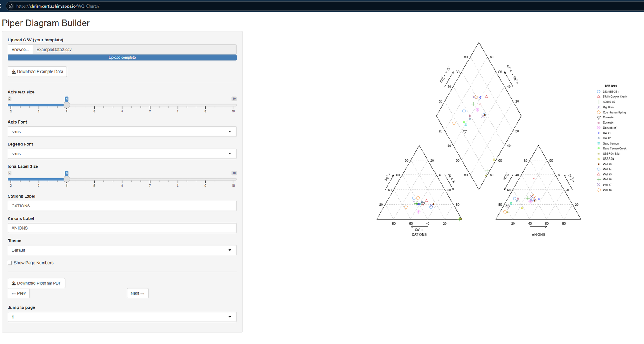Click the DW #1 blue legend marker
Screen dimensions: 644x344
(599, 133)
